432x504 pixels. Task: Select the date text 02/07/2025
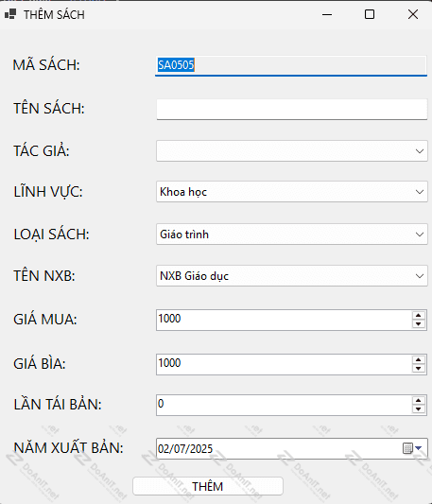pos(185,449)
